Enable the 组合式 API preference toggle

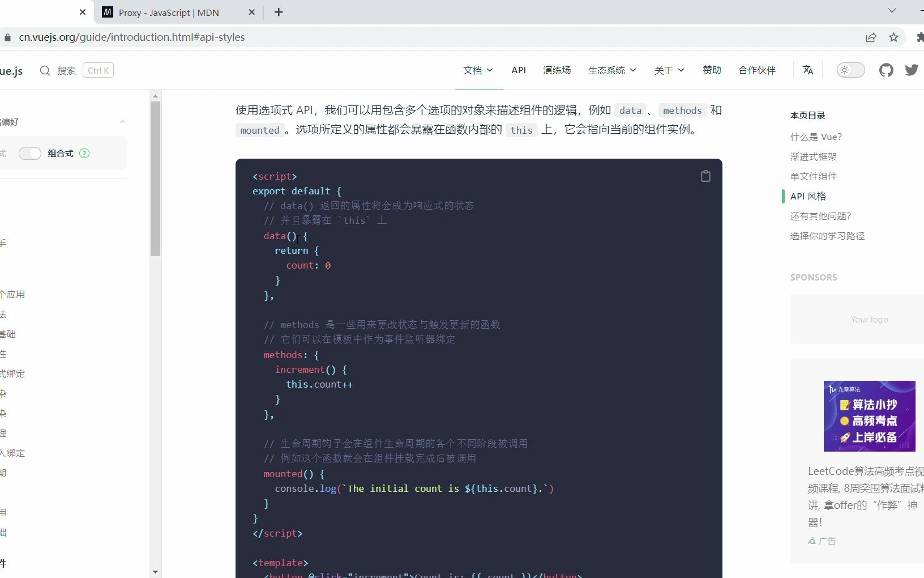pyautogui.click(x=31, y=154)
